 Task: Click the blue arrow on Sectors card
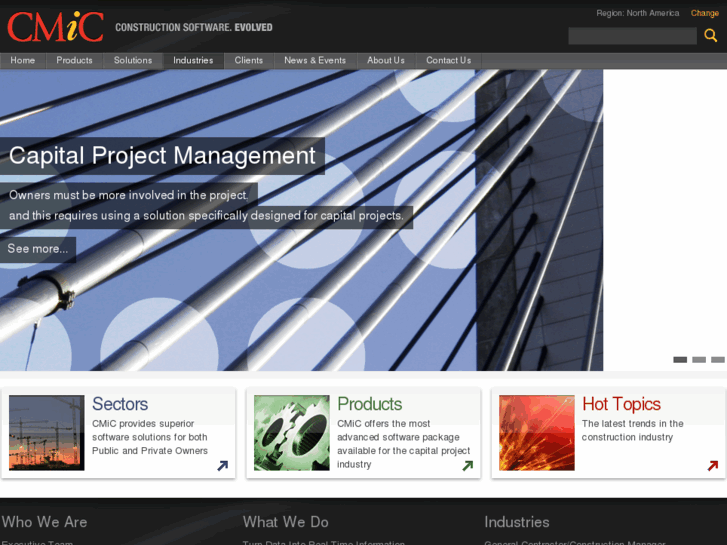pyautogui.click(x=223, y=465)
